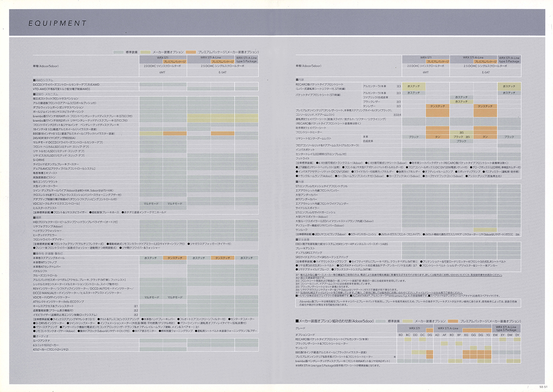Click the '大型アンダーカバー' row label
The width and height of the screenshot is (553, 392).
[306, 195]
